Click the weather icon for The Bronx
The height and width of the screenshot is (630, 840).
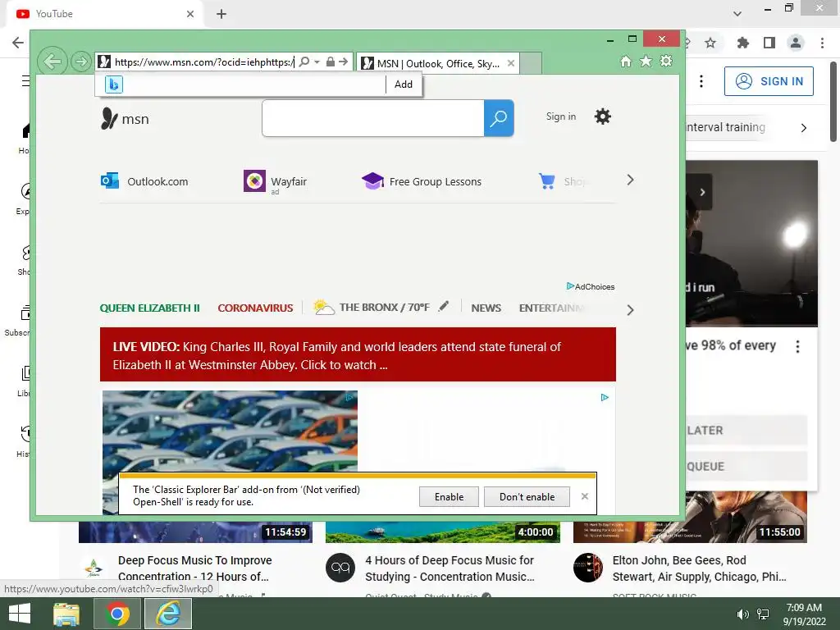(323, 307)
